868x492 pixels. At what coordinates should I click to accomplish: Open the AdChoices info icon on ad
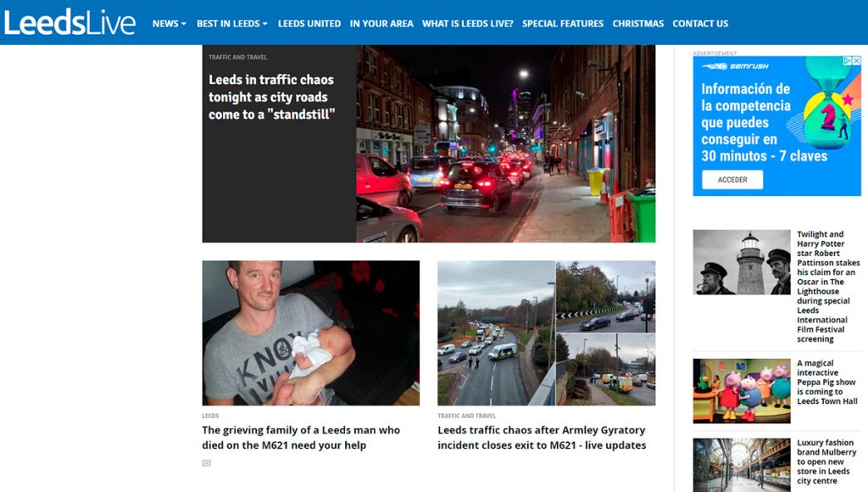[x=848, y=61]
